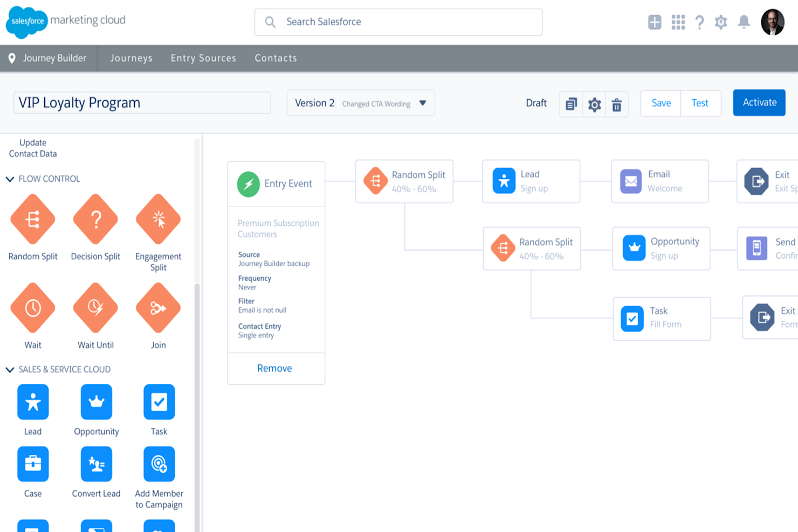798x532 pixels.
Task: Go to the Entry Sources tab
Action: click(x=203, y=58)
